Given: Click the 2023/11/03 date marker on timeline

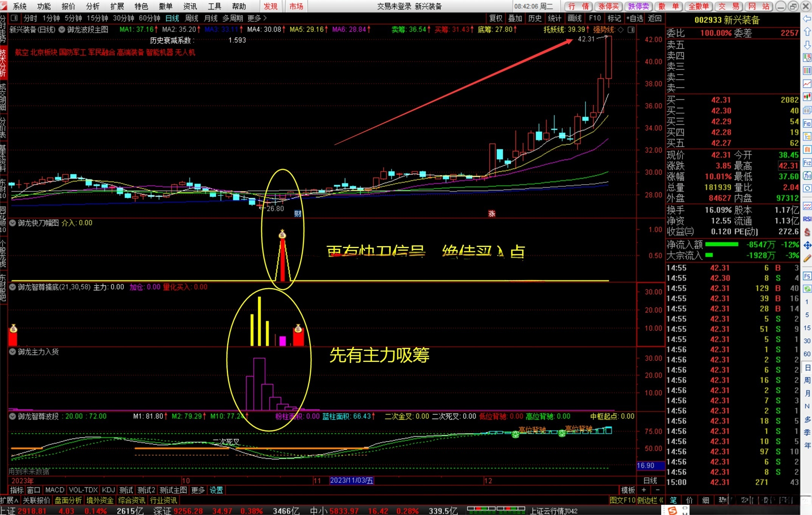Looking at the screenshot, I should [x=351, y=481].
